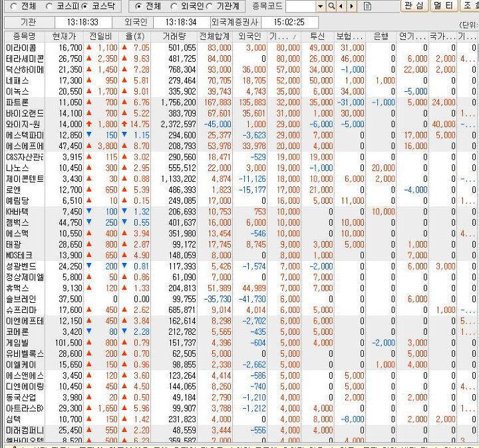
Task: Click the sorted 기... column header
Action: click(x=284, y=37)
